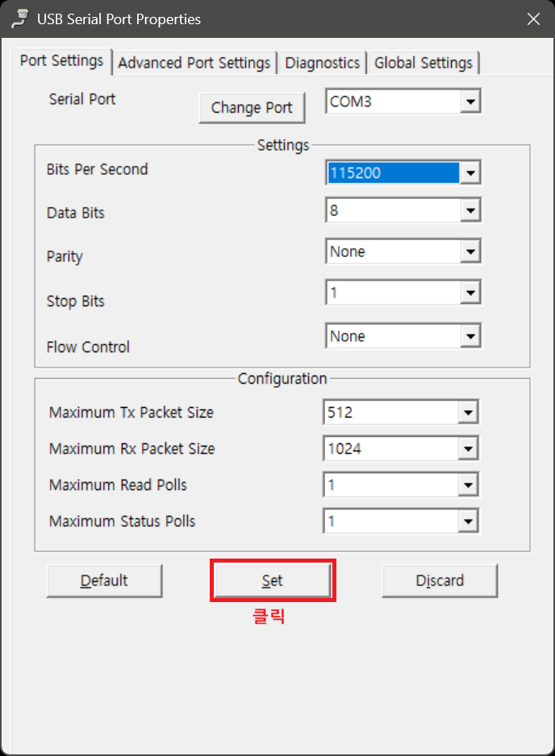The image size is (555, 756).
Task: Open the Parity dropdown list
Action: tap(470, 252)
